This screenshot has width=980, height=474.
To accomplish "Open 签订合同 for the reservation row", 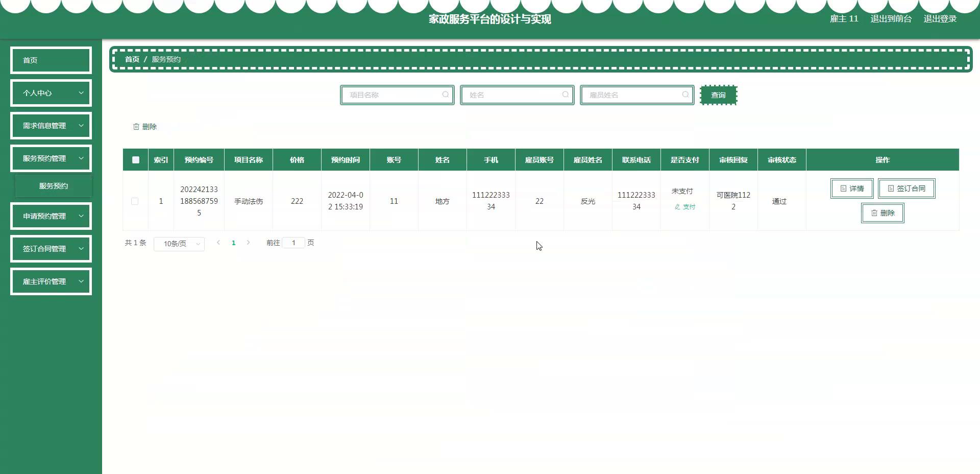I will click(x=906, y=188).
